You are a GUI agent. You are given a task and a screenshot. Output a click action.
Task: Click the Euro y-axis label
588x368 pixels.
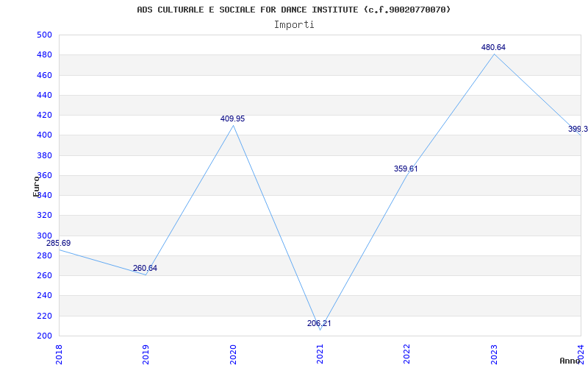click(x=36, y=186)
